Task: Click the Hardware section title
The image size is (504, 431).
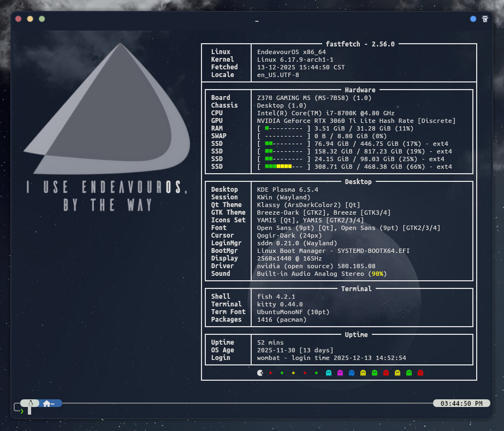Action: pos(360,90)
